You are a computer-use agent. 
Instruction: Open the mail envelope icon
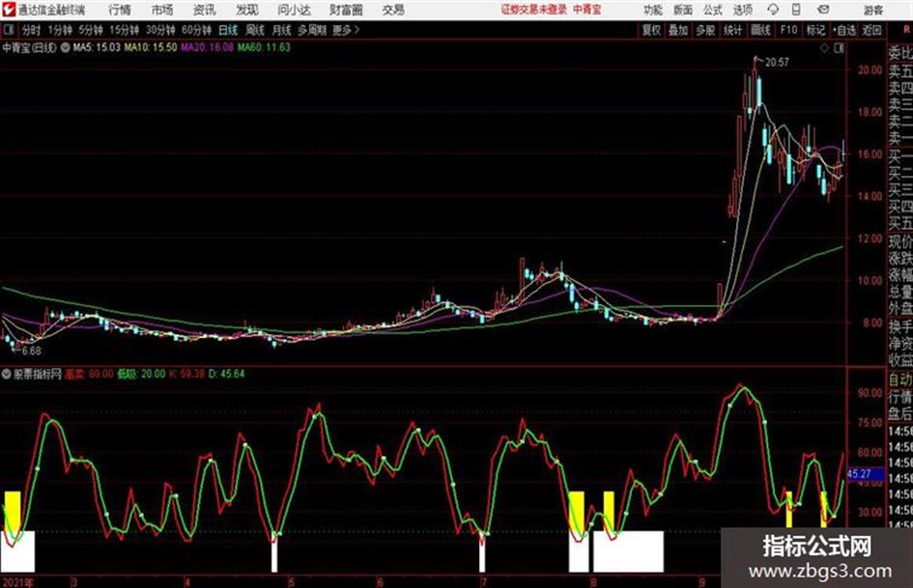point(823,10)
